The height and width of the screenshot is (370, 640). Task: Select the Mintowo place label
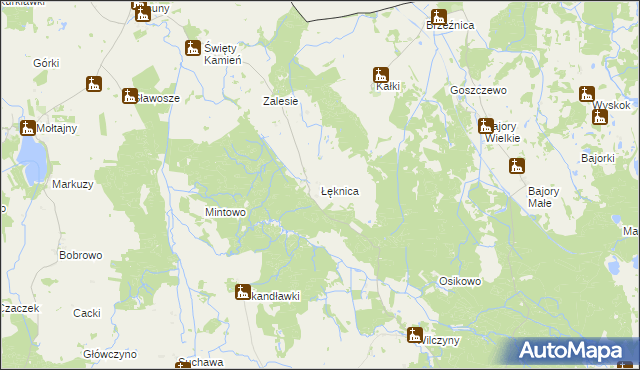click(225, 212)
